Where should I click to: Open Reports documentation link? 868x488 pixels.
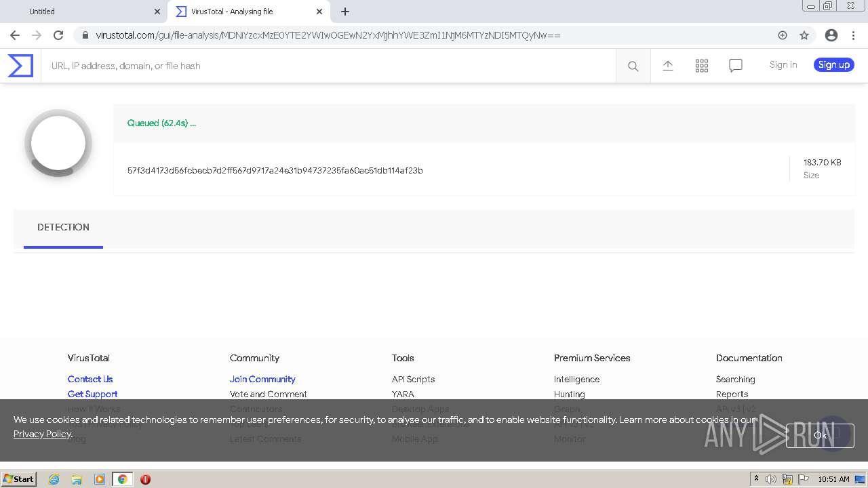[732, 394]
